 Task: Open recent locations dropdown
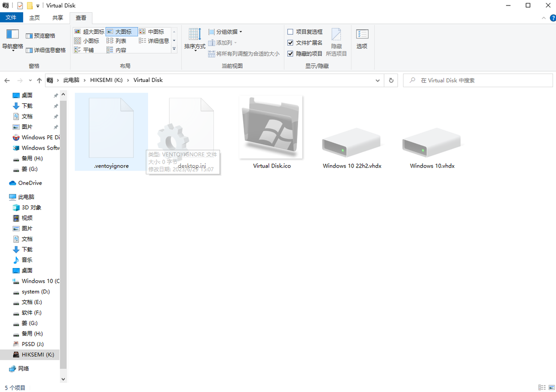point(30,80)
